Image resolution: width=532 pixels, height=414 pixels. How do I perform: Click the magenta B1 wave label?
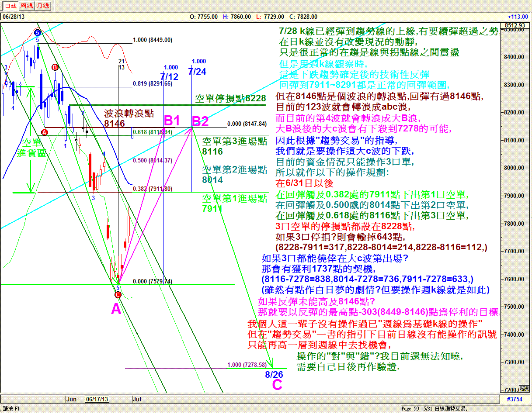click(172, 121)
